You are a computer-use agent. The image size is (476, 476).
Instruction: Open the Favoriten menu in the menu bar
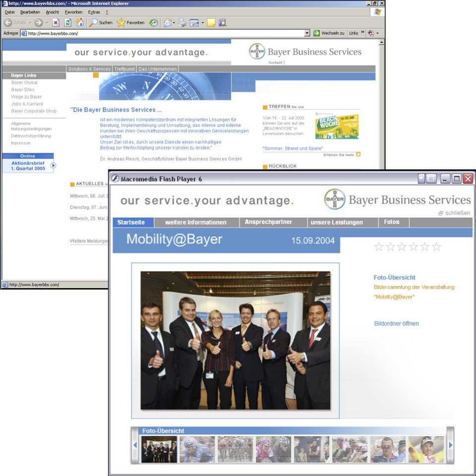(73, 12)
